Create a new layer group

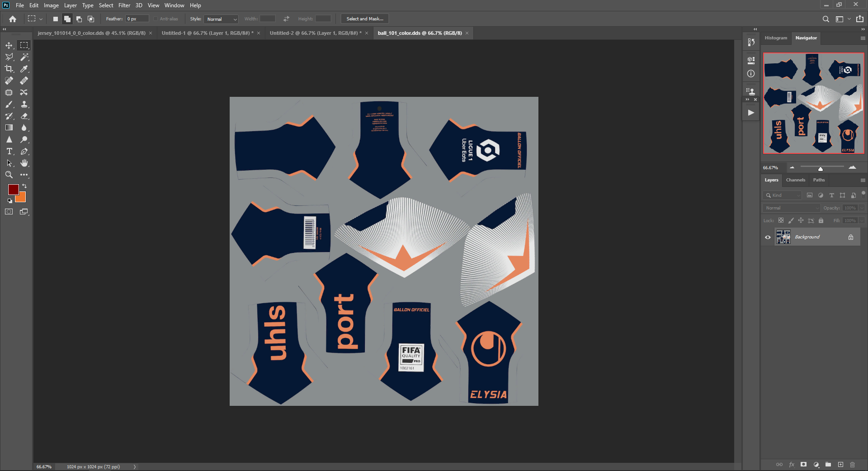click(828, 465)
